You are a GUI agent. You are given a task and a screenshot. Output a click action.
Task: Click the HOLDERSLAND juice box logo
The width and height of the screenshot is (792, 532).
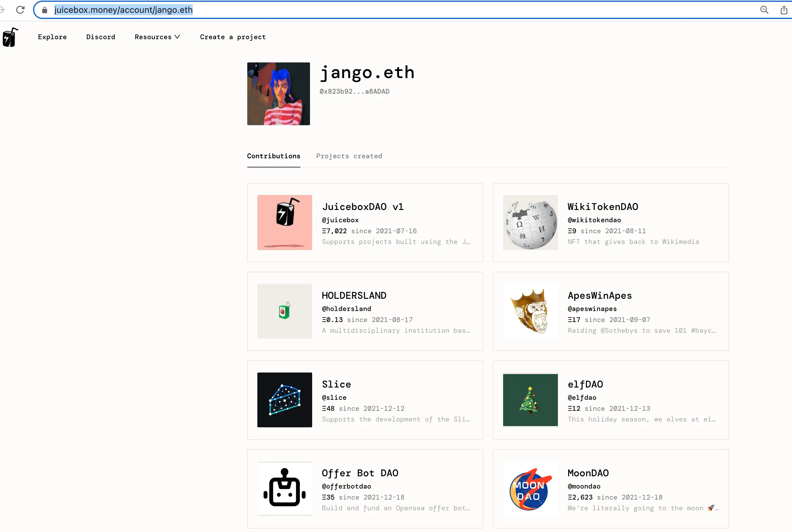[285, 311]
